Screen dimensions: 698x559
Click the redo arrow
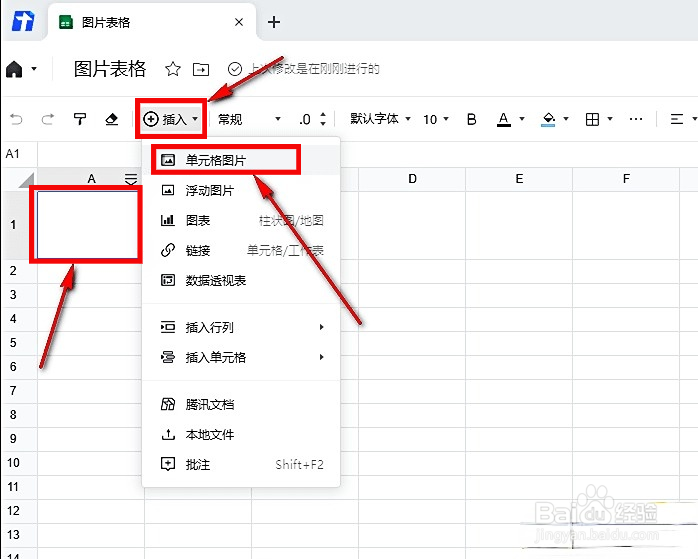pos(48,119)
